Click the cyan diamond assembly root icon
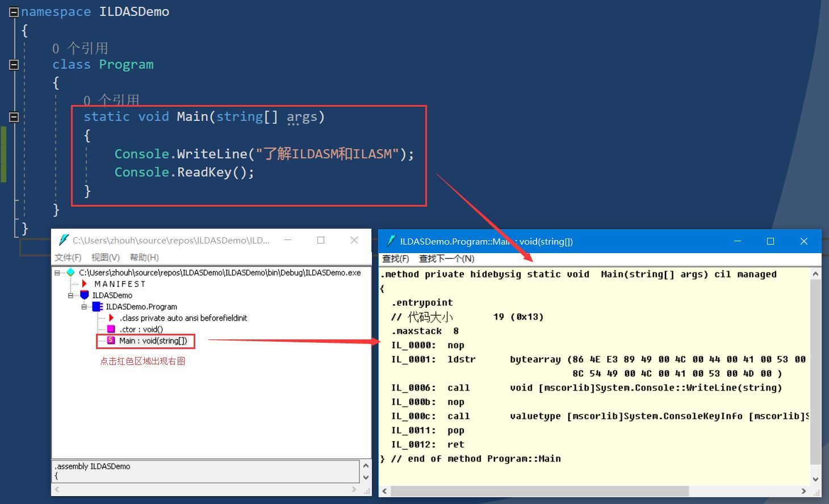The height and width of the screenshot is (504, 829). click(x=71, y=272)
